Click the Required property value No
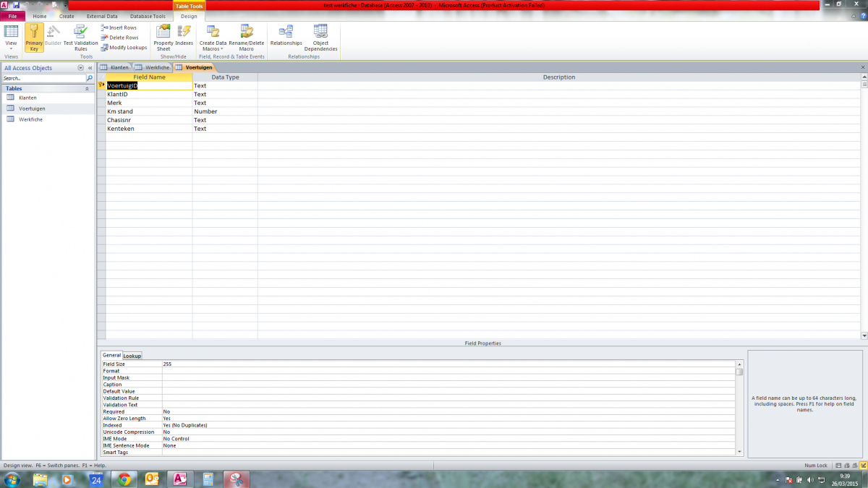The height and width of the screenshot is (488, 868). [x=448, y=411]
